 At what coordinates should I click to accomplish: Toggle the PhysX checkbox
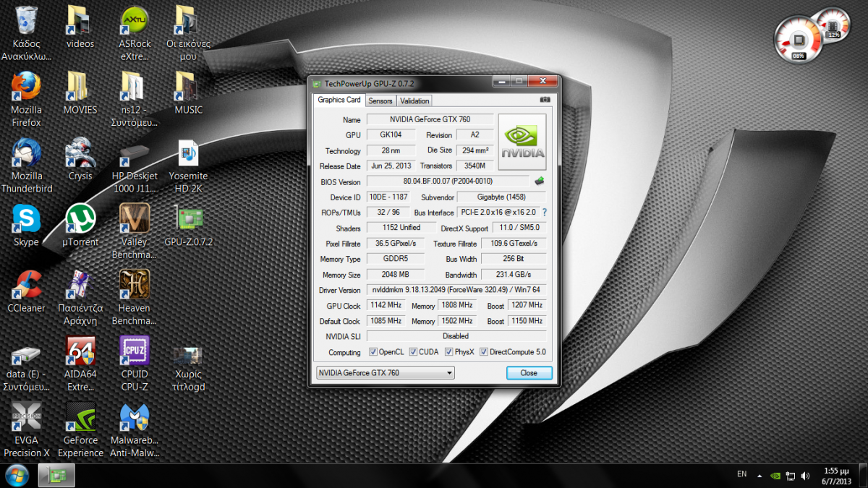[x=449, y=352]
